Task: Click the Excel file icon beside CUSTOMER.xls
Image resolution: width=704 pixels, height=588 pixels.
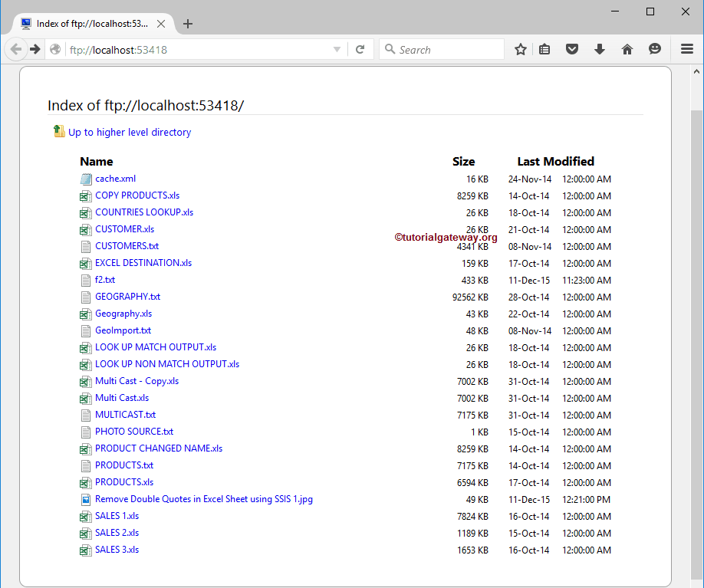Action: pyautogui.click(x=85, y=229)
